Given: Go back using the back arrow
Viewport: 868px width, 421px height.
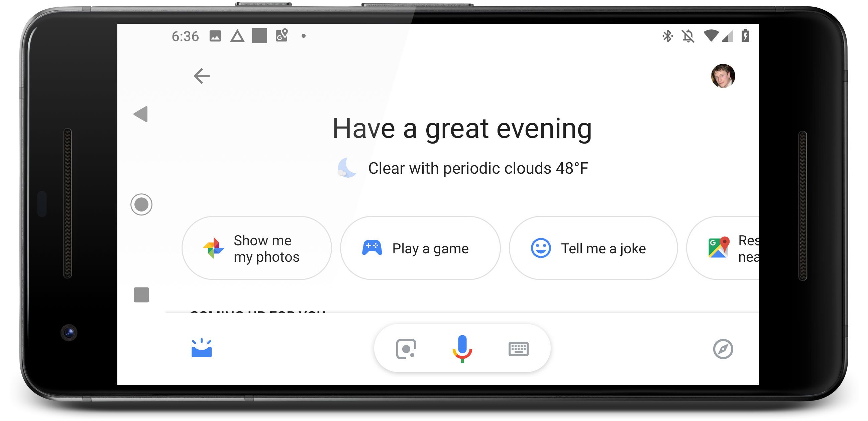Looking at the screenshot, I should pyautogui.click(x=202, y=76).
